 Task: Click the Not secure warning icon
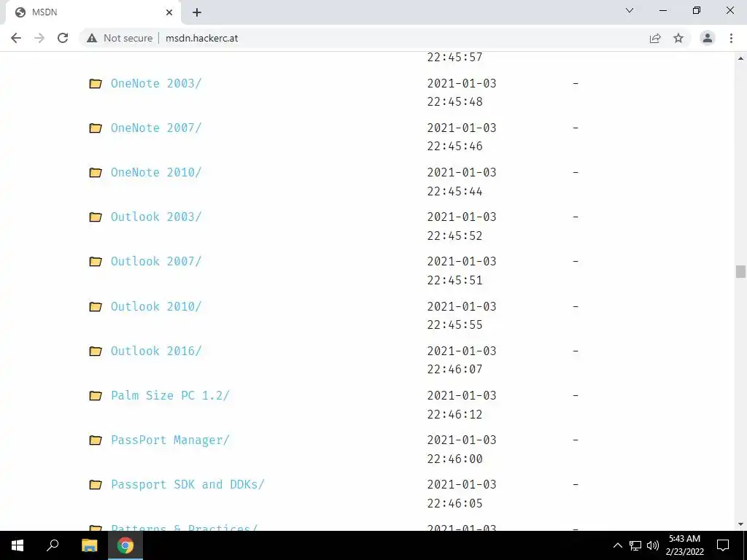pyautogui.click(x=92, y=38)
